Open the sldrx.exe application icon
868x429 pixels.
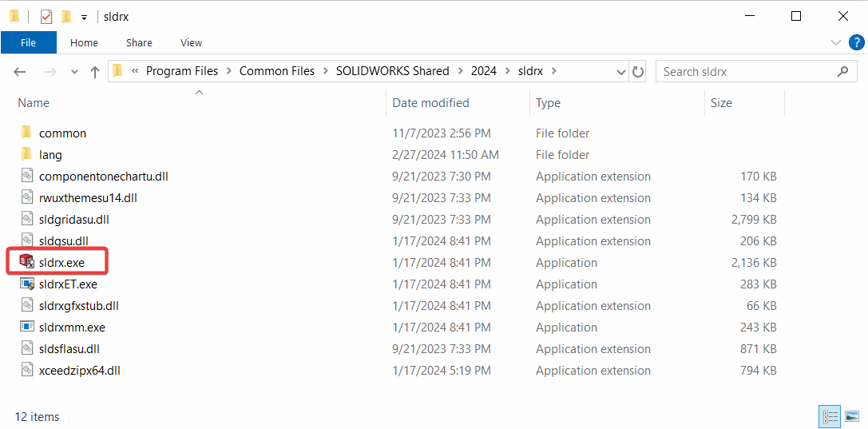tap(26, 262)
